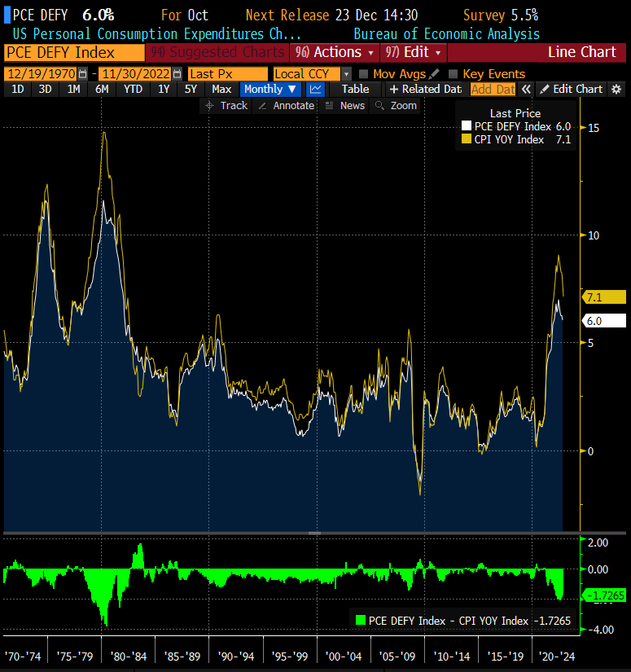Image resolution: width=631 pixels, height=672 pixels.
Task: Expand the Monthly periodicity dropdown
Action: pyautogui.click(x=271, y=90)
